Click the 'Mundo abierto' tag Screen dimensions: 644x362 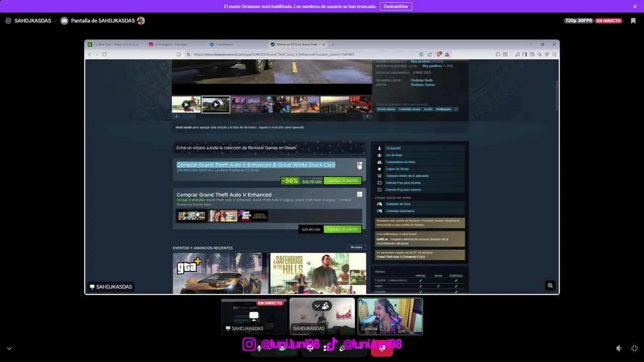(386, 109)
